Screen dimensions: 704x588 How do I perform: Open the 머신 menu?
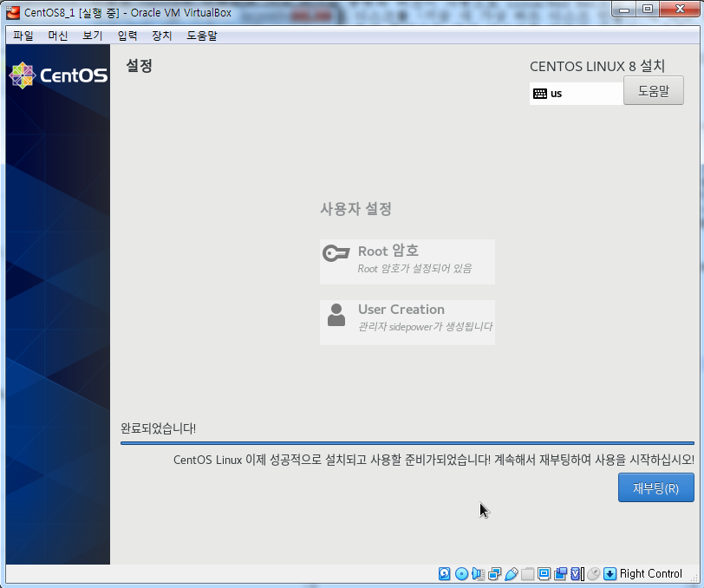tap(57, 36)
